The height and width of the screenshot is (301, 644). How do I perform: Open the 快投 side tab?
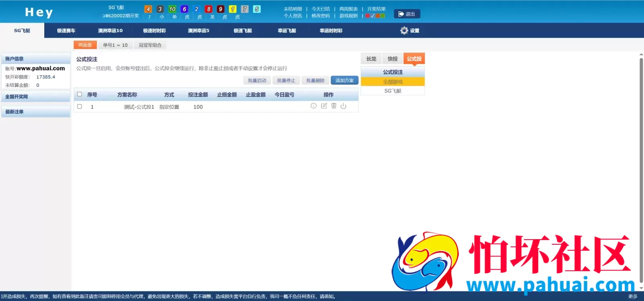coord(392,59)
